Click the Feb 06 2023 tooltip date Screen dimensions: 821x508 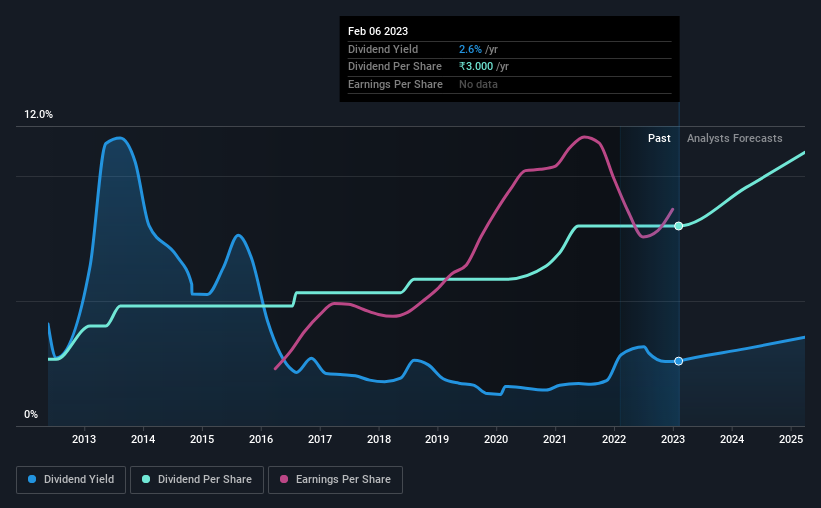pyautogui.click(x=378, y=31)
